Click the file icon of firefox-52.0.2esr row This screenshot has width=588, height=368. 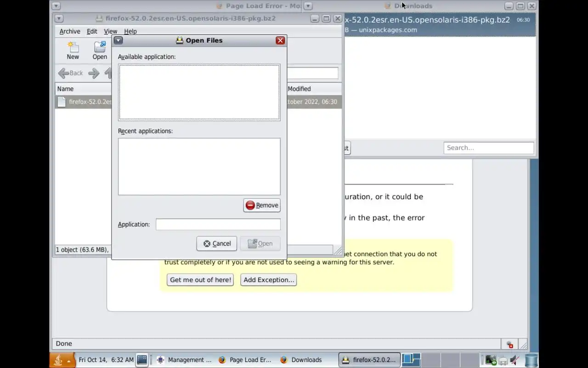coord(62,102)
